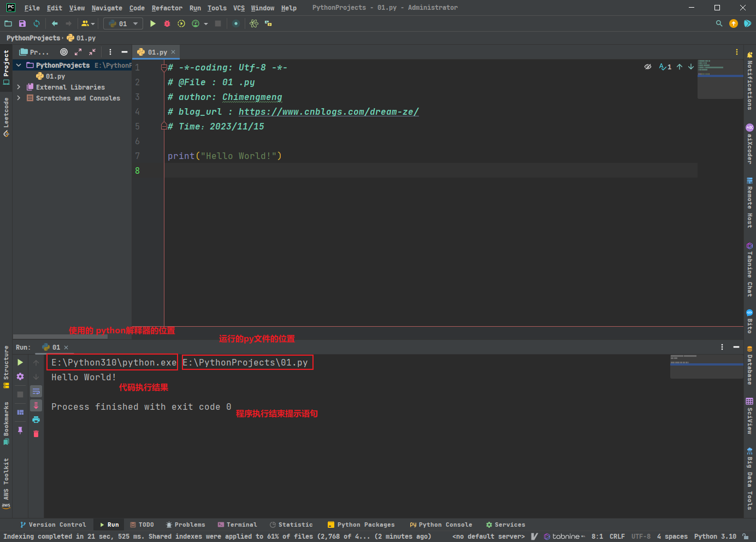Rerun '01' from the Run panel
Screen dimensions: 756x542
[20, 362]
